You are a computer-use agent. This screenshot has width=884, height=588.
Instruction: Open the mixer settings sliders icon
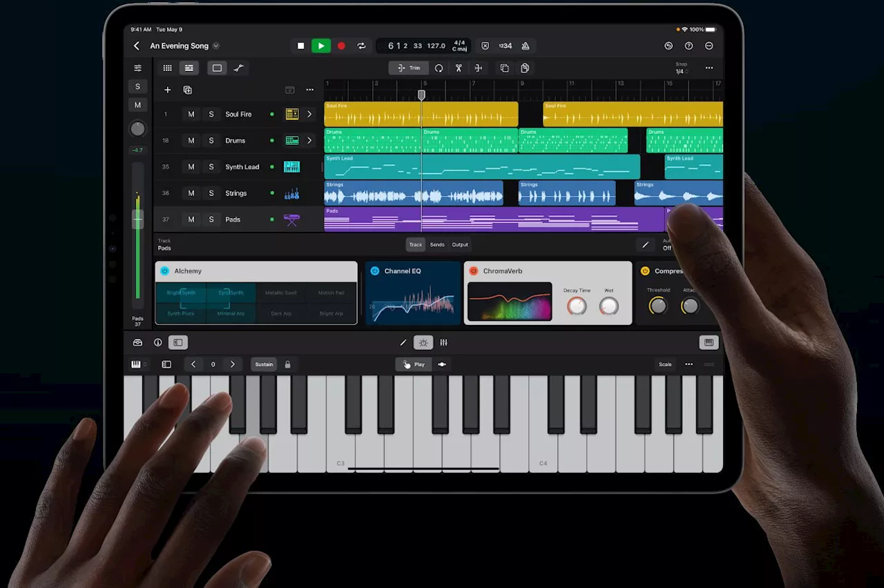click(137, 68)
